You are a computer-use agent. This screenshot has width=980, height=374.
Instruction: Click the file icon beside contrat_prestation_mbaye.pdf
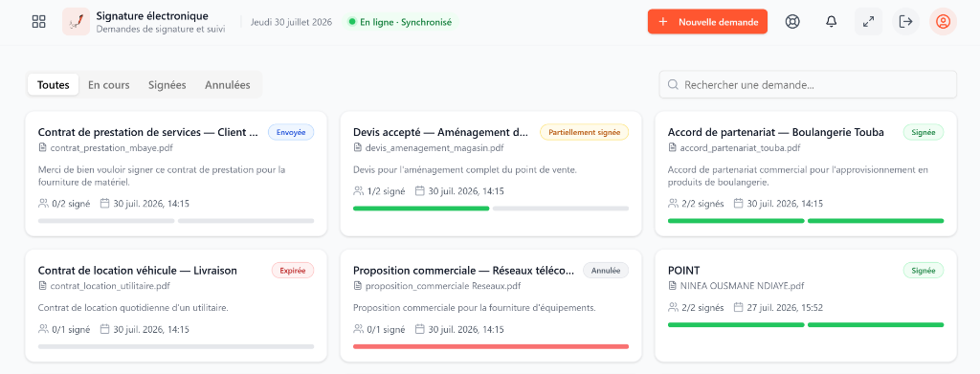click(42, 148)
